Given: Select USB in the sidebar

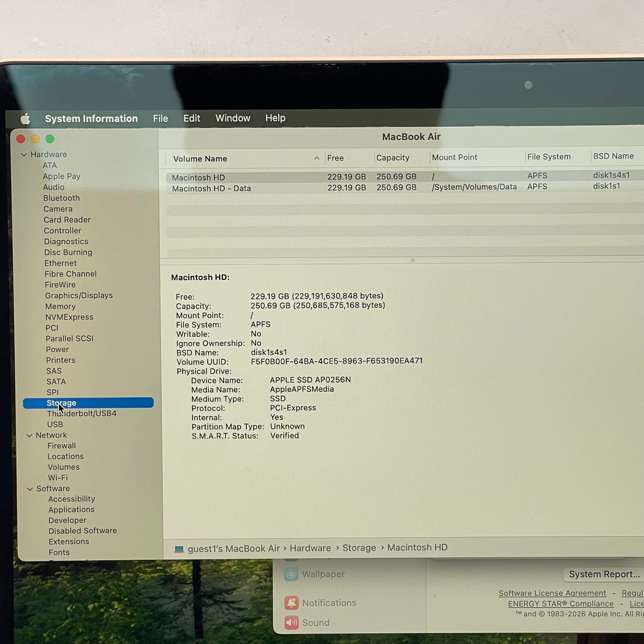Looking at the screenshot, I should click(55, 424).
